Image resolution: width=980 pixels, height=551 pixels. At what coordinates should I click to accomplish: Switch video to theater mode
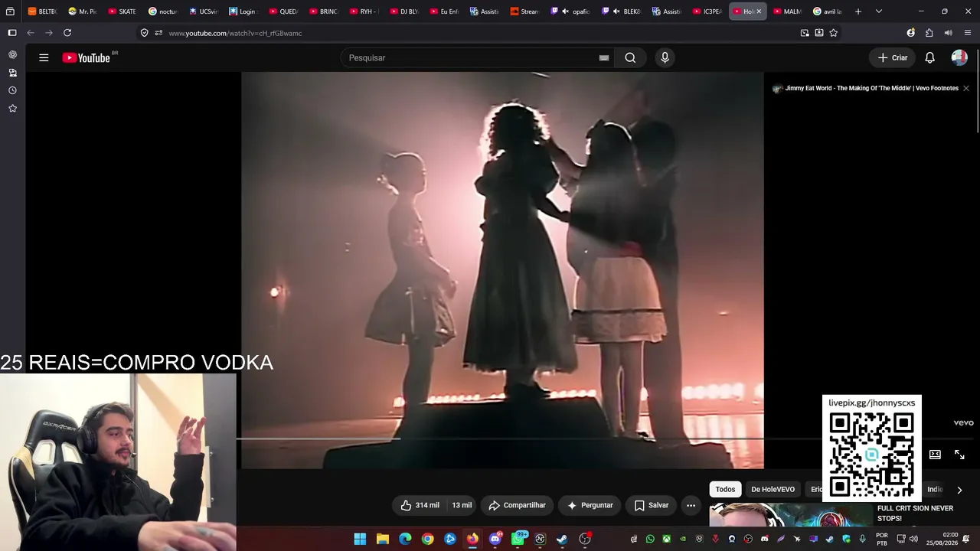(935, 455)
